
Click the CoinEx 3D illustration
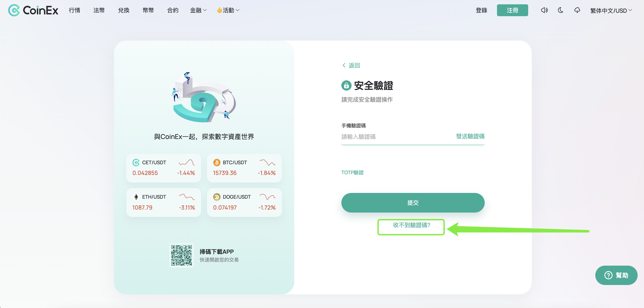(204, 97)
